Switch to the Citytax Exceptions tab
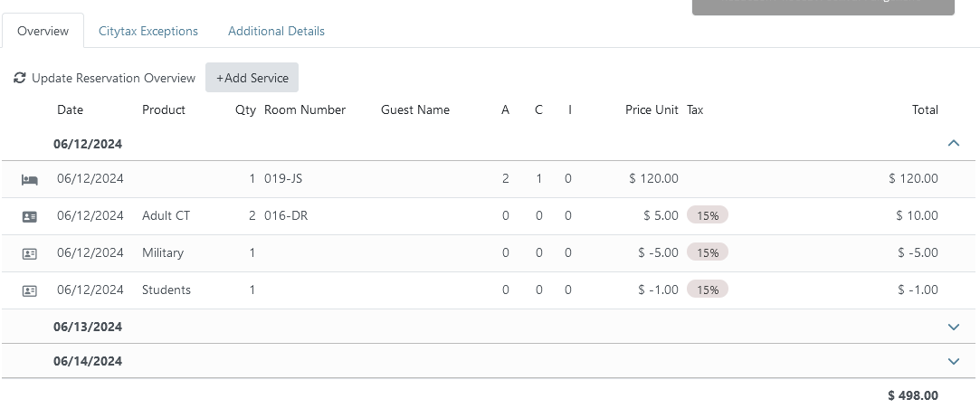Screen dimensions: 980x418 pyautogui.click(x=148, y=31)
